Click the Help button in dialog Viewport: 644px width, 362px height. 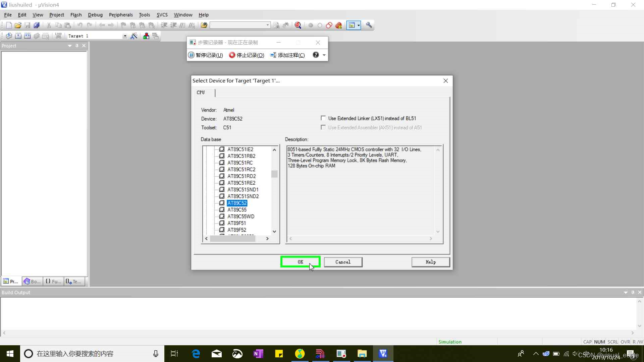pyautogui.click(x=430, y=262)
